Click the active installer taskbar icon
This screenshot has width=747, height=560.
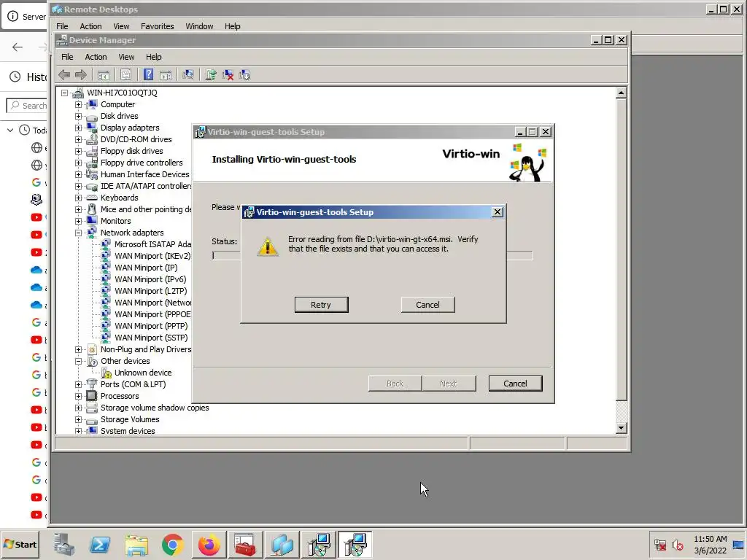coord(355,545)
